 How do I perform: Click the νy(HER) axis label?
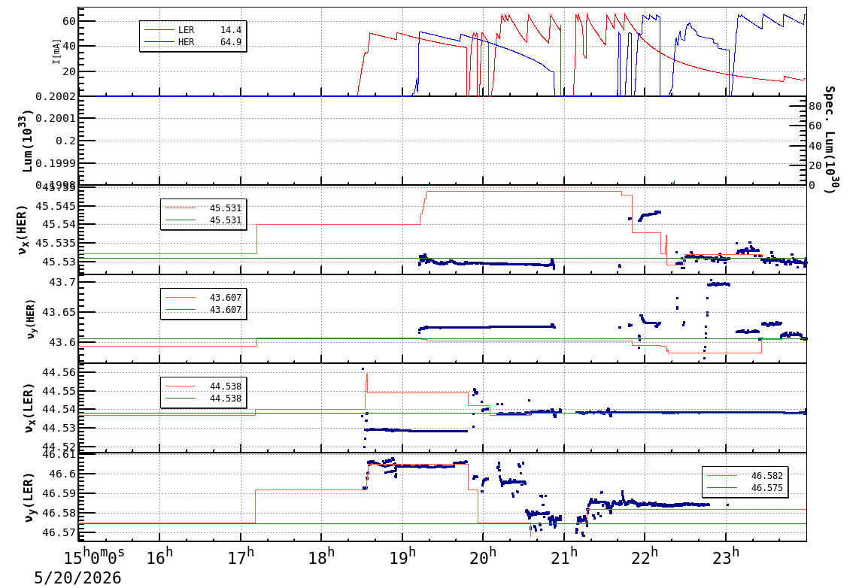(x=31, y=319)
